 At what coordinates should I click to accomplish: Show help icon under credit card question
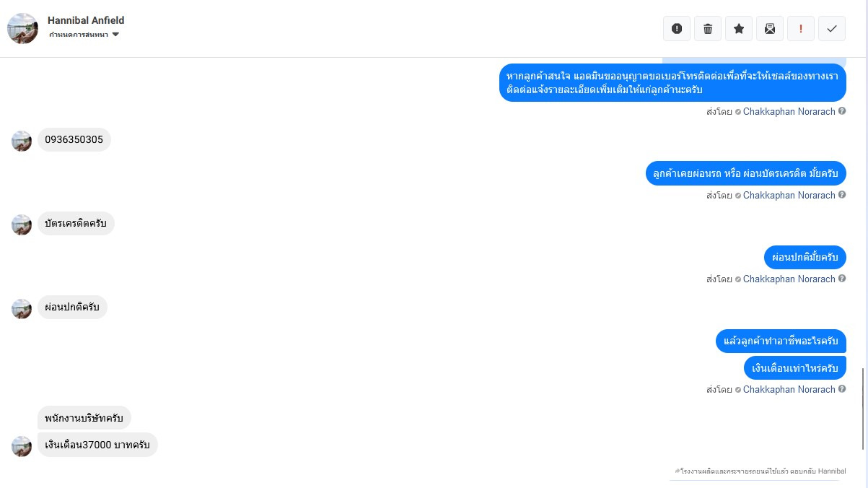842,195
